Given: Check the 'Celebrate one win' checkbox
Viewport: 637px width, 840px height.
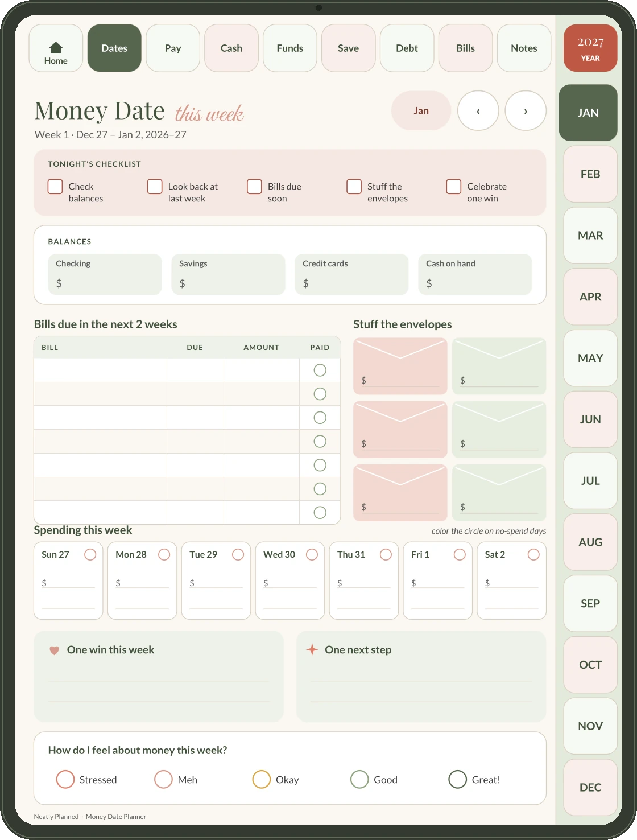Looking at the screenshot, I should 454,187.
